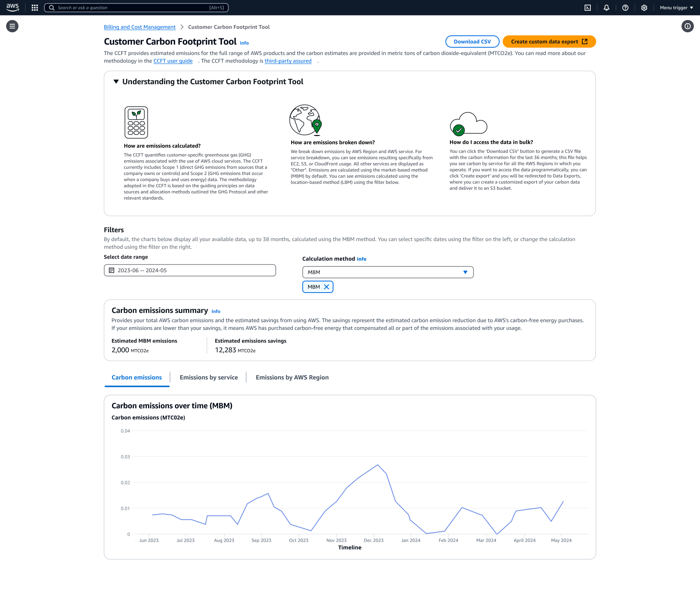The image size is (700, 589).
Task: Collapse Understanding the Customer Carbon Footprint Tool
Action: [x=116, y=82]
